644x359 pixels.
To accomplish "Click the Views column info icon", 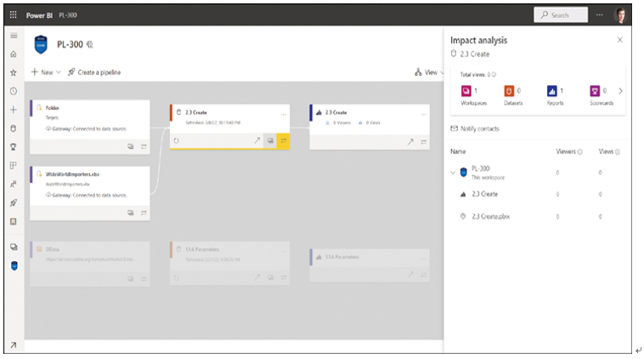I will click(618, 151).
